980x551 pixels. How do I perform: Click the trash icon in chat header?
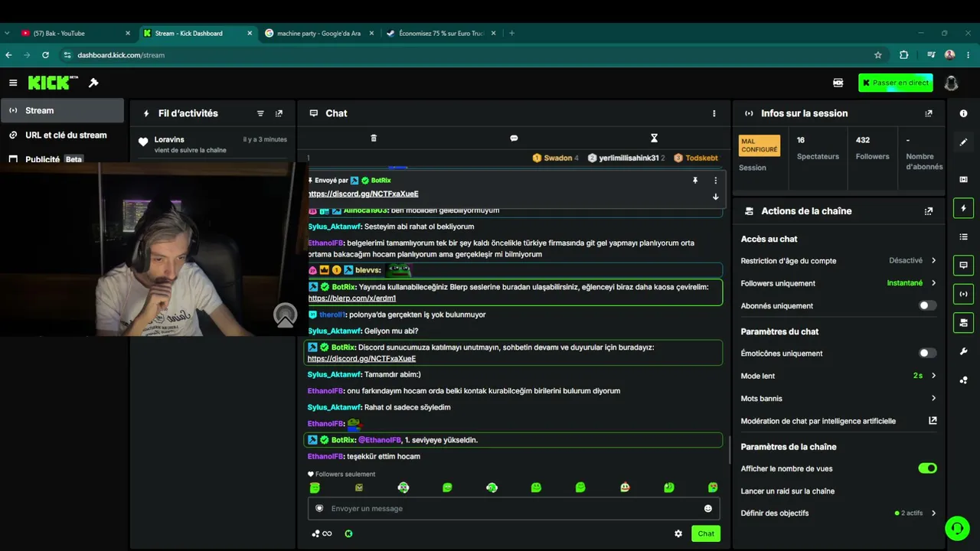click(374, 138)
